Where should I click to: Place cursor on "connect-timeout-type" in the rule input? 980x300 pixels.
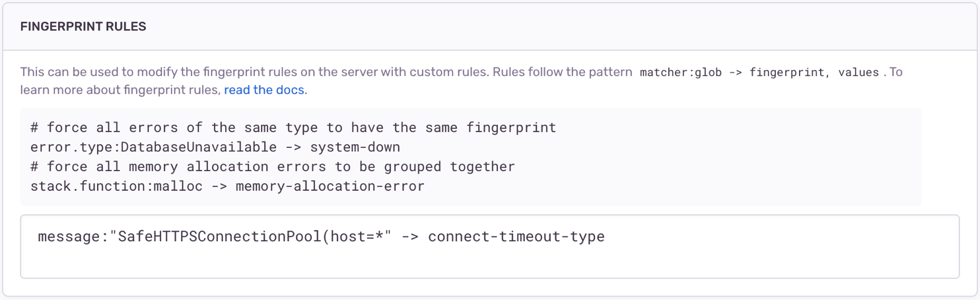tap(516, 237)
